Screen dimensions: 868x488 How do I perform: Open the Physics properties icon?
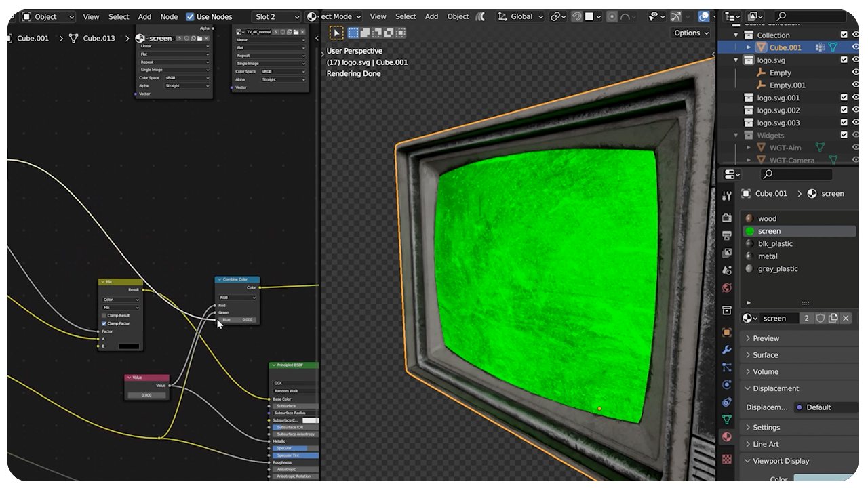pyautogui.click(x=727, y=384)
